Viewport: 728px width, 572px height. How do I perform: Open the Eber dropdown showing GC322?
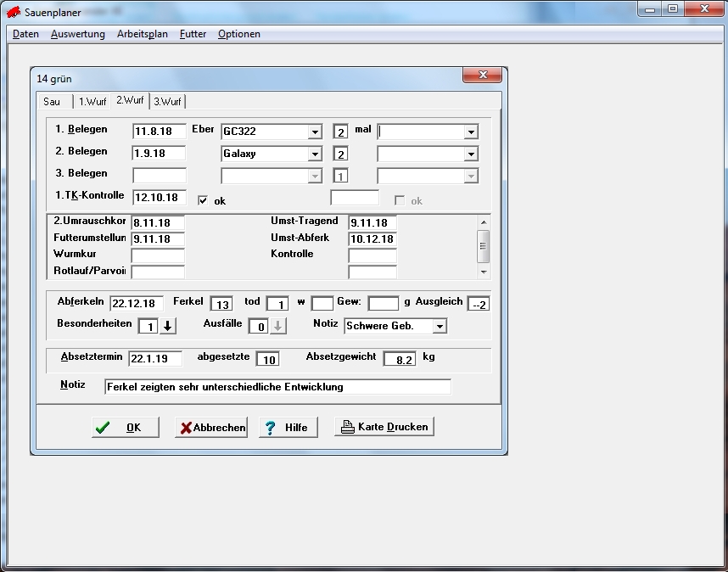[x=315, y=132]
